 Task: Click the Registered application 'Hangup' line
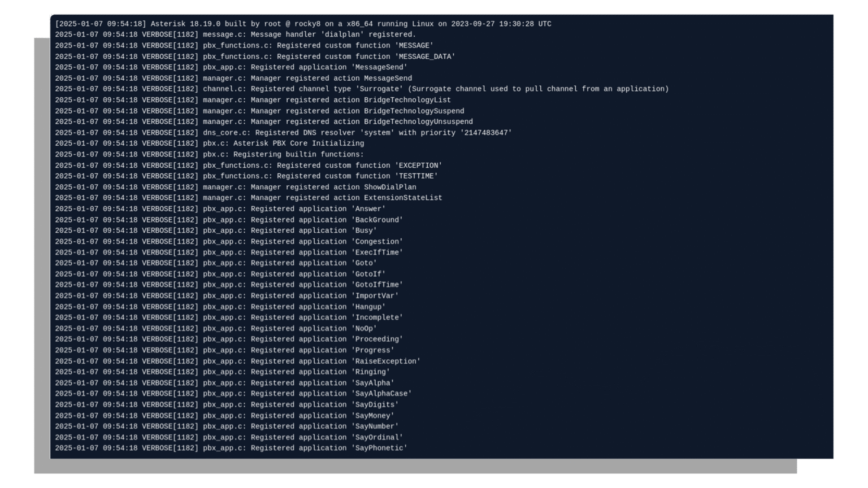[220, 307]
